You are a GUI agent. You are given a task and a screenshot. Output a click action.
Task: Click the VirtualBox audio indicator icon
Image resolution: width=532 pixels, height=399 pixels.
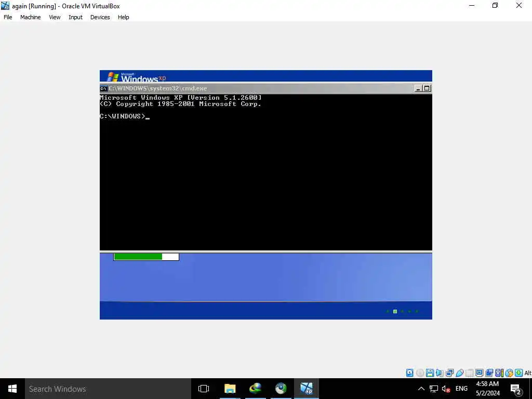click(440, 373)
